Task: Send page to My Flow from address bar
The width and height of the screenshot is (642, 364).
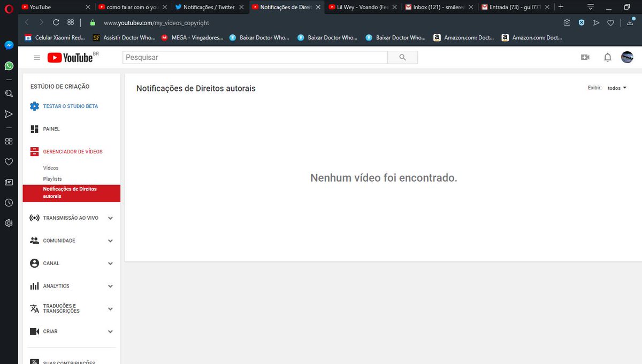Action: (596, 23)
